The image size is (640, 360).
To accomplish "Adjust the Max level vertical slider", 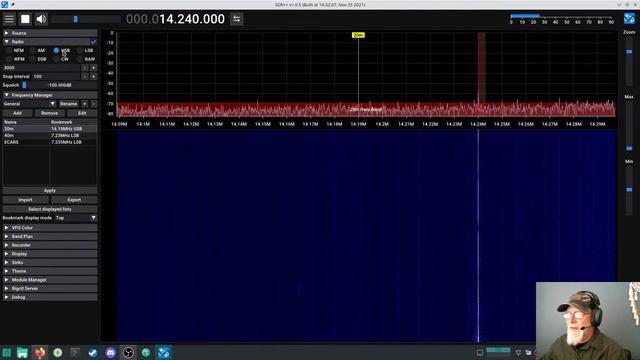I will (x=629, y=127).
